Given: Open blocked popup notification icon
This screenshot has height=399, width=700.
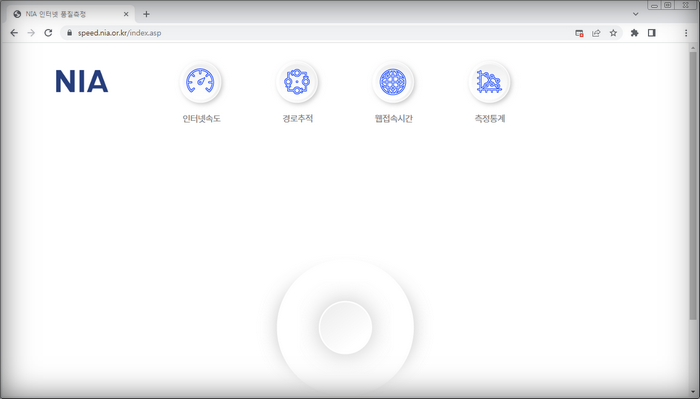Looking at the screenshot, I should coord(579,33).
